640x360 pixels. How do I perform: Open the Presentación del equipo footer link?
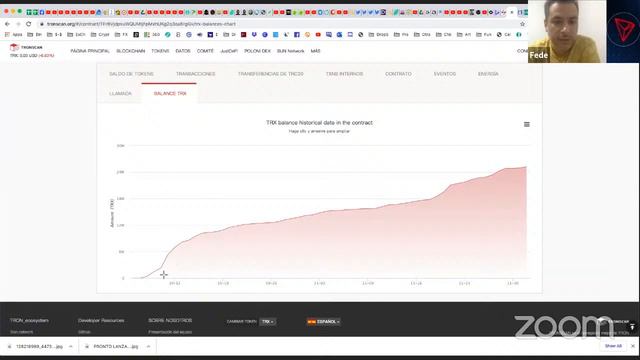point(170,332)
